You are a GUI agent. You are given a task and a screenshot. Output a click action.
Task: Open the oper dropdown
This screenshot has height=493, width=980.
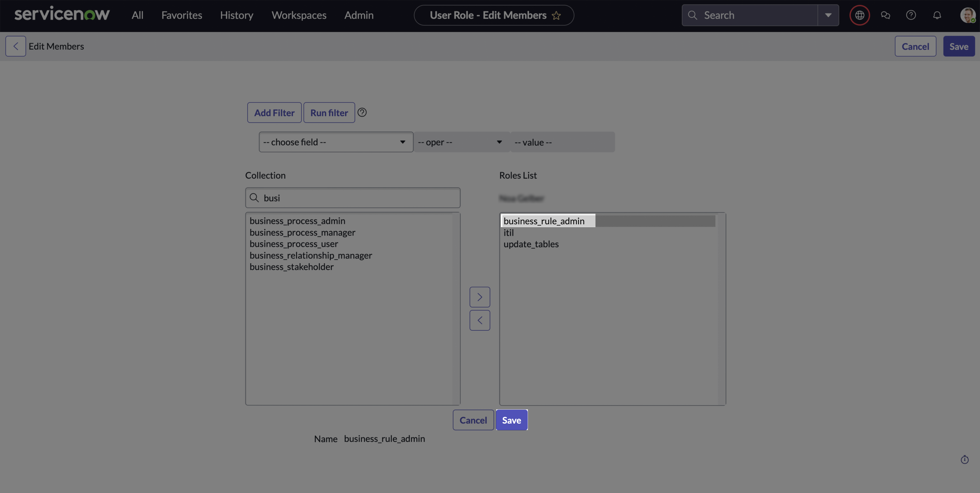461,142
